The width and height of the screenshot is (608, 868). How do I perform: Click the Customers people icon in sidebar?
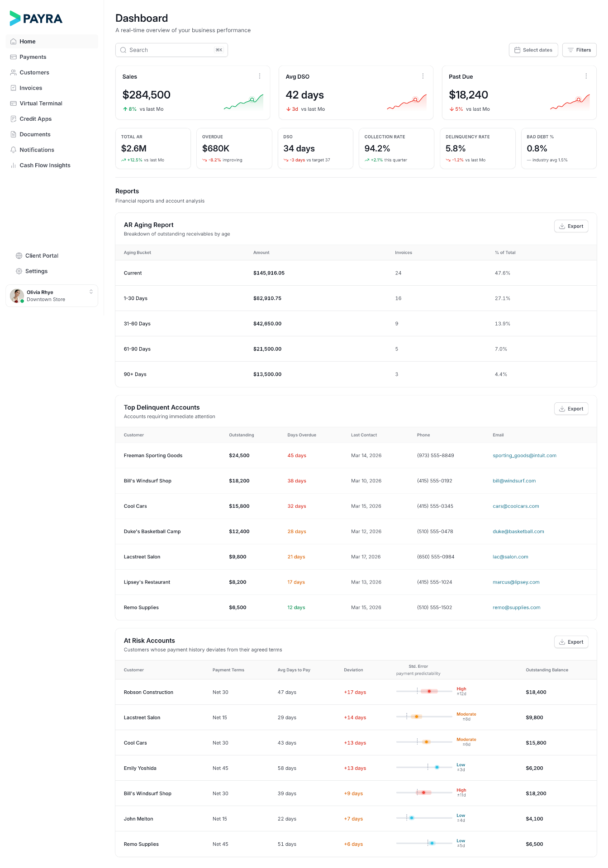click(x=14, y=72)
